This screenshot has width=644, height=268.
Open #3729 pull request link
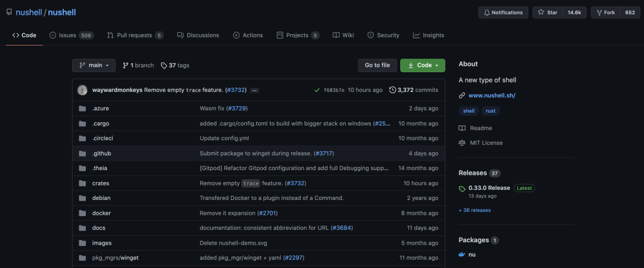pos(237,109)
